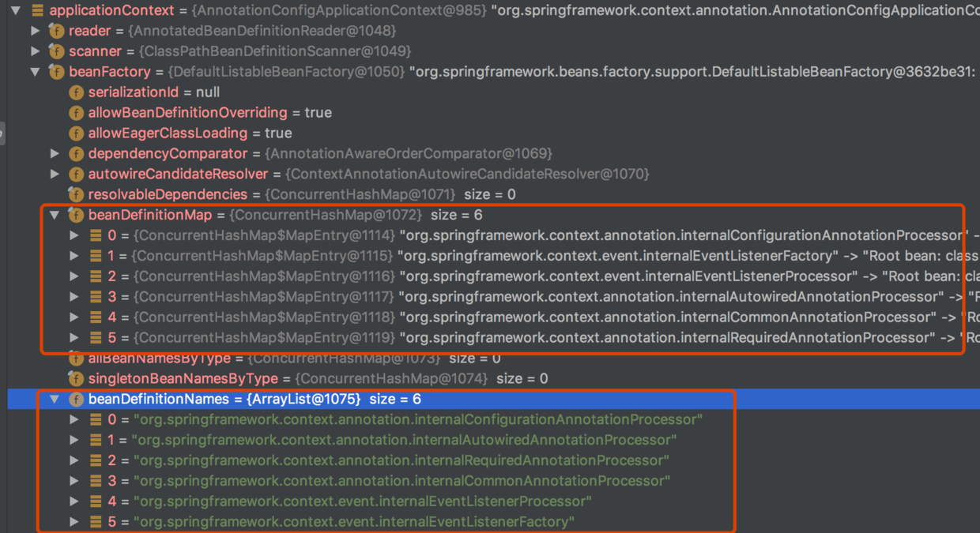The image size is (980, 533).
Task: Click the field icon beside resolvableDependencies
Action: pos(76,194)
